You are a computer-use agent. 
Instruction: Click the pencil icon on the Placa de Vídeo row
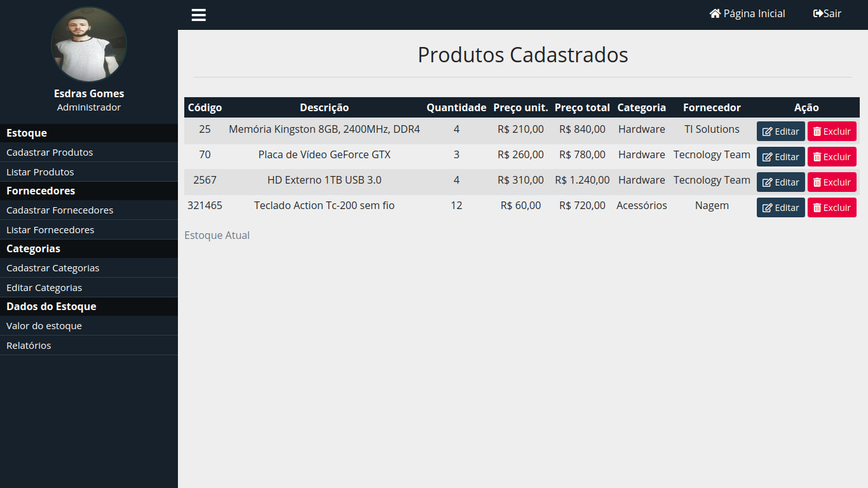point(768,156)
